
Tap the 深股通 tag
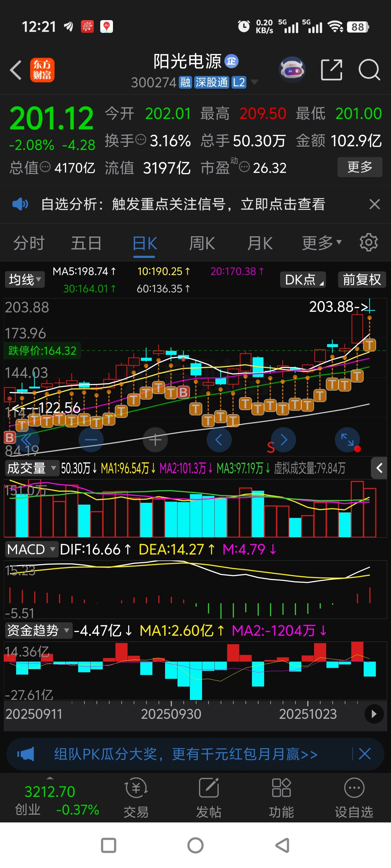(x=211, y=82)
